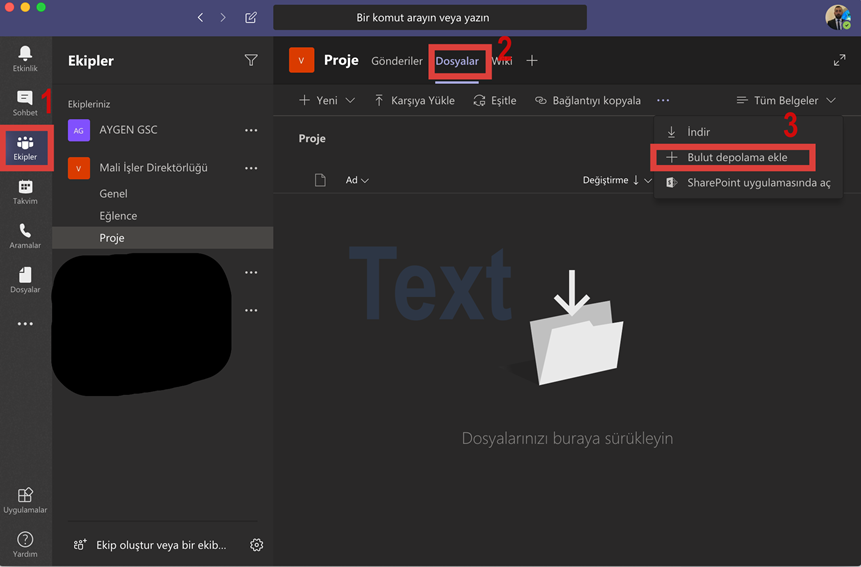Open Aramalar calls icon
Image resolution: width=861 pixels, height=567 pixels.
pyautogui.click(x=25, y=235)
